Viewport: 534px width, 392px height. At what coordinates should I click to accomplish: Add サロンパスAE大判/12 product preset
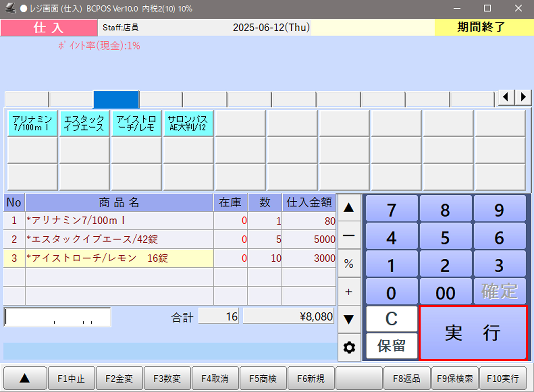point(188,123)
